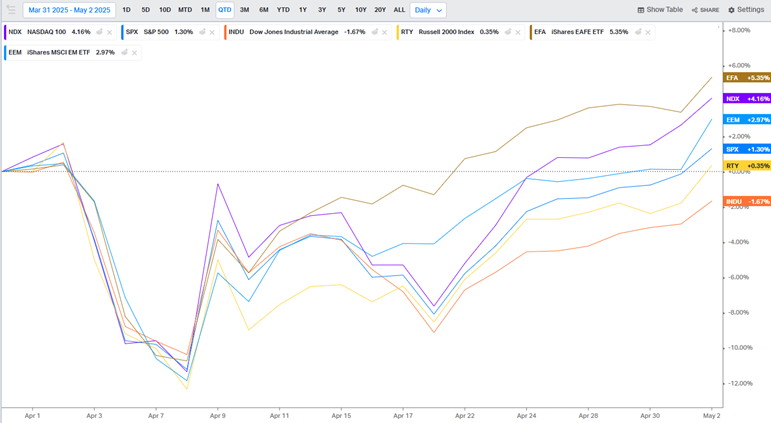Select the 10Y time range

click(x=360, y=10)
